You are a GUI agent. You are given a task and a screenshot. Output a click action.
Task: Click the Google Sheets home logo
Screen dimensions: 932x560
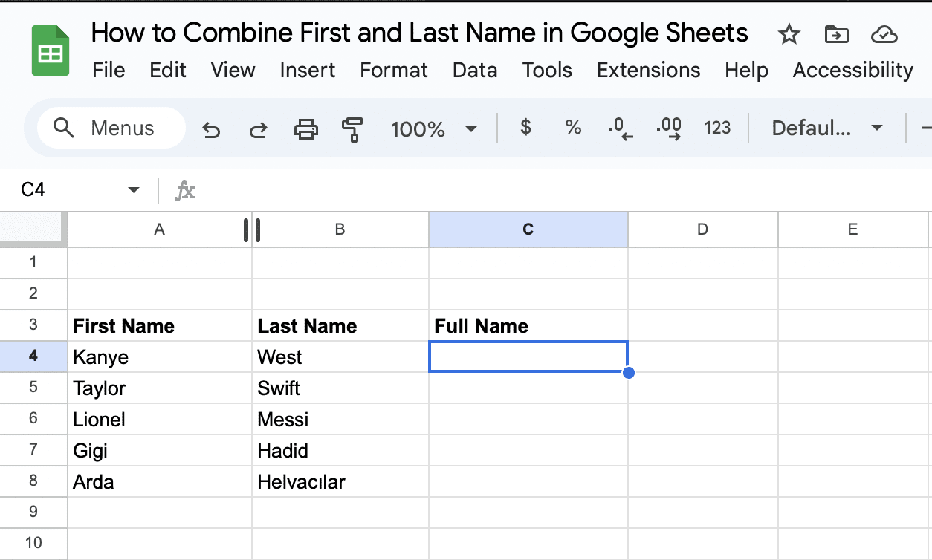(x=51, y=51)
